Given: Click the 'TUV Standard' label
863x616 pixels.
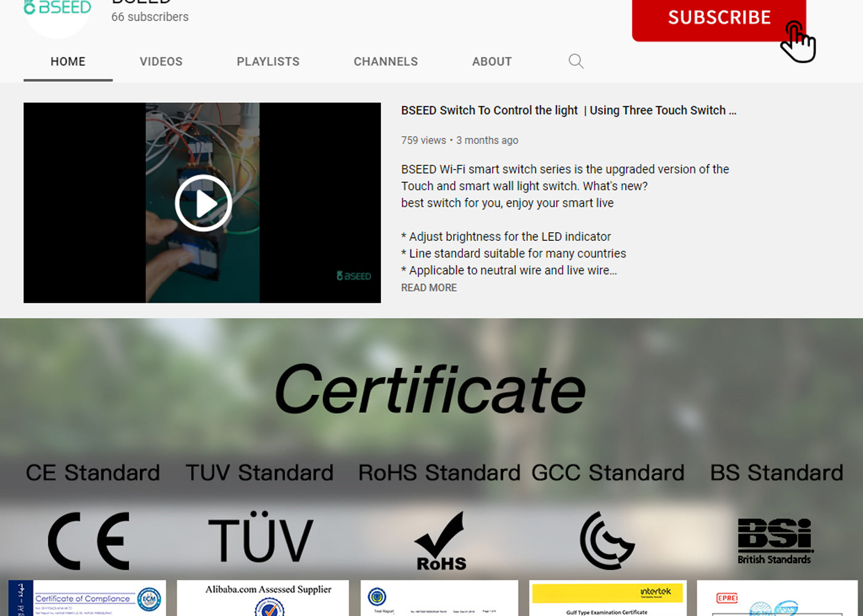Looking at the screenshot, I should pos(260,472).
